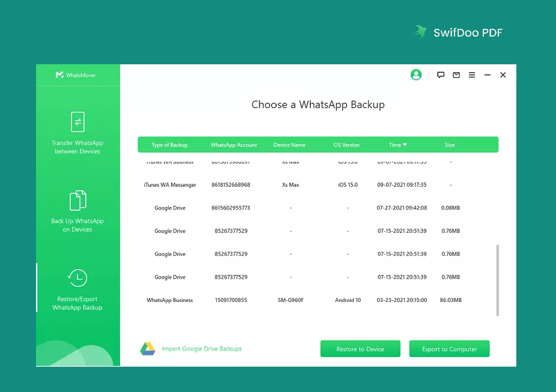Select Google Drive backup for account 8615602955773

pos(318,208)
